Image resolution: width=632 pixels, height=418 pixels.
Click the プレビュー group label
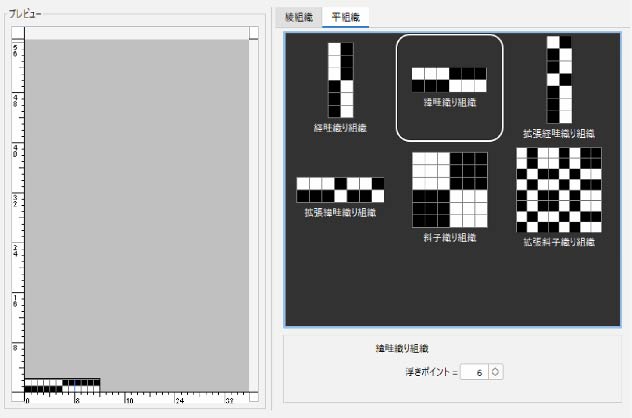pyautogui.click(x=25, y=13)
